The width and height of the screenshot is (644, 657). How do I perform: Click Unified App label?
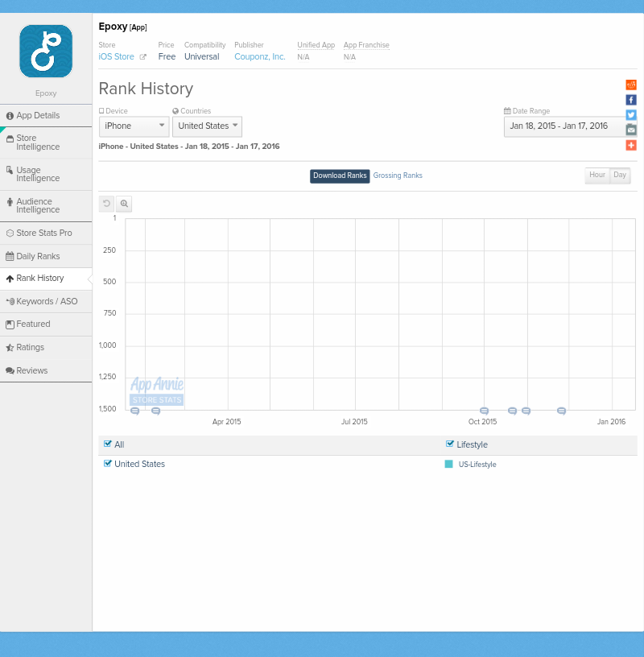click(316, 45)
